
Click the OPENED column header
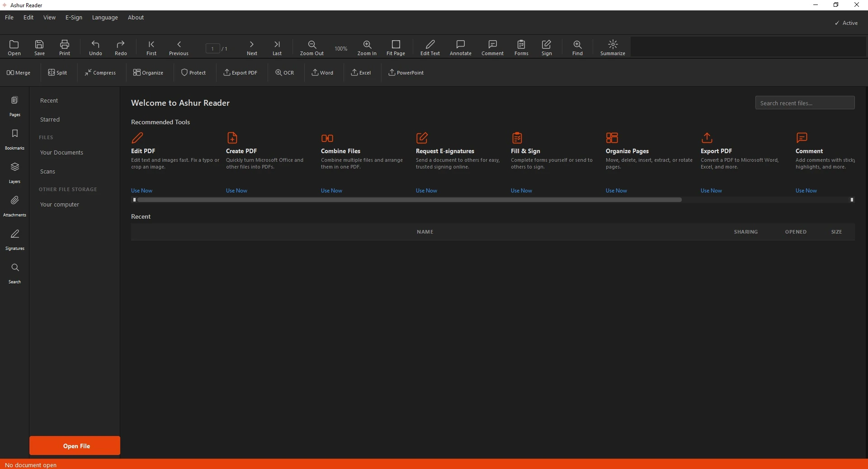coord(796,232)
